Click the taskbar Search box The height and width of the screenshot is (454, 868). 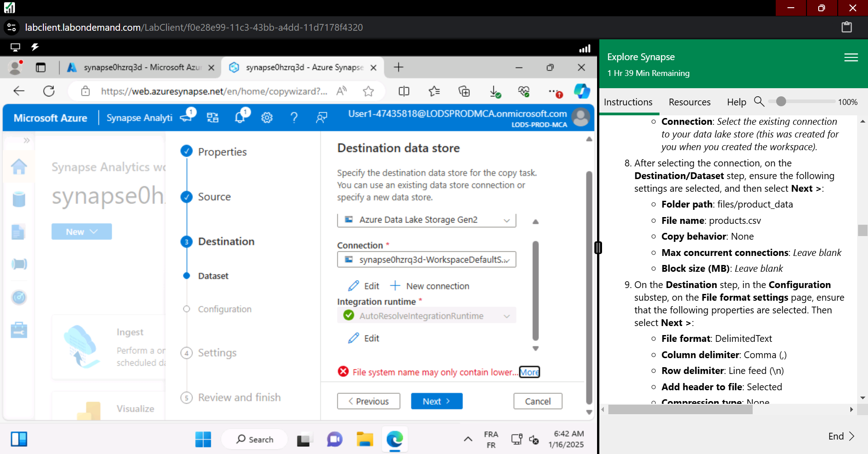coord(255,439)
